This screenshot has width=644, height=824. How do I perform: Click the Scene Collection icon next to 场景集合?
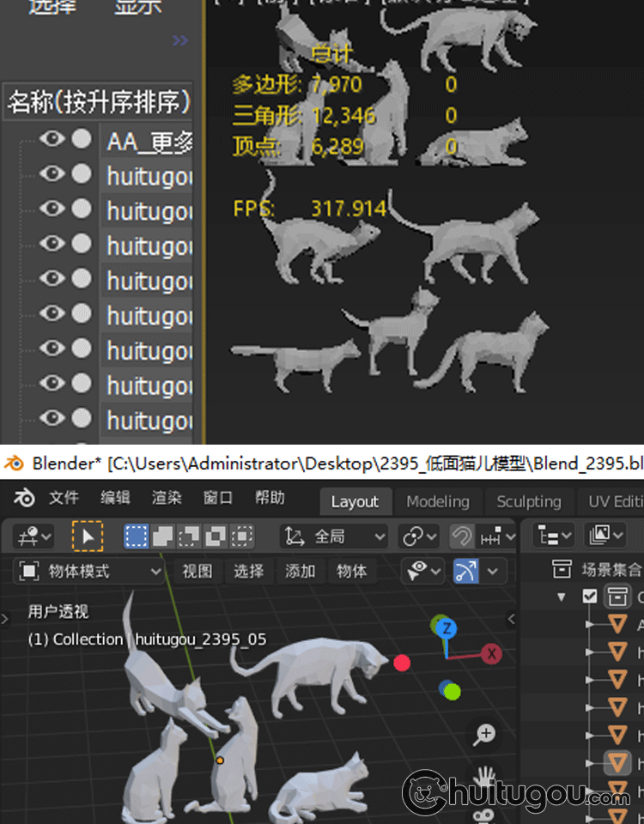pos(562,568)
